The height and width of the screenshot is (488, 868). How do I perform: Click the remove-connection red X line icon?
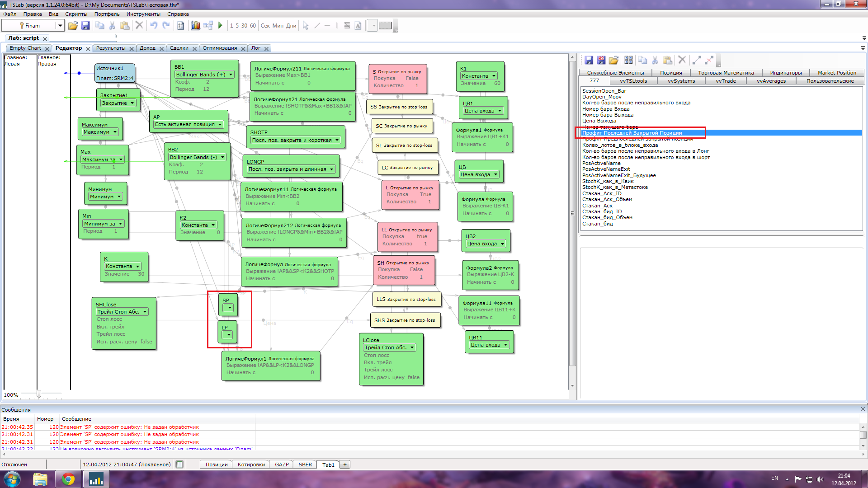tap(709, 60)
